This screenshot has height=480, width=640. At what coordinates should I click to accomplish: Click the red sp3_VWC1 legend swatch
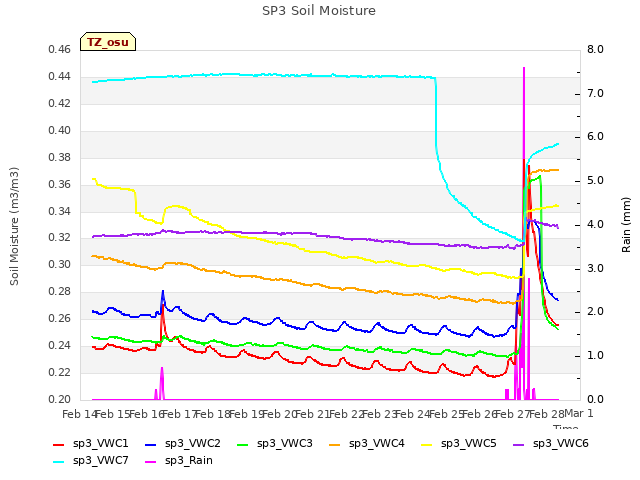coord(59,444)
